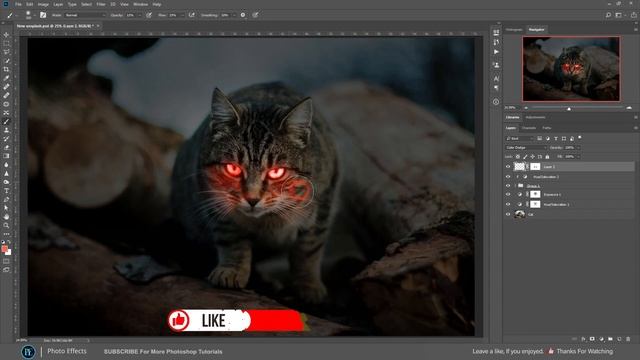640x360 pixels.
Task: Click the Search icon at top right
Action: [x=608, y=15]
